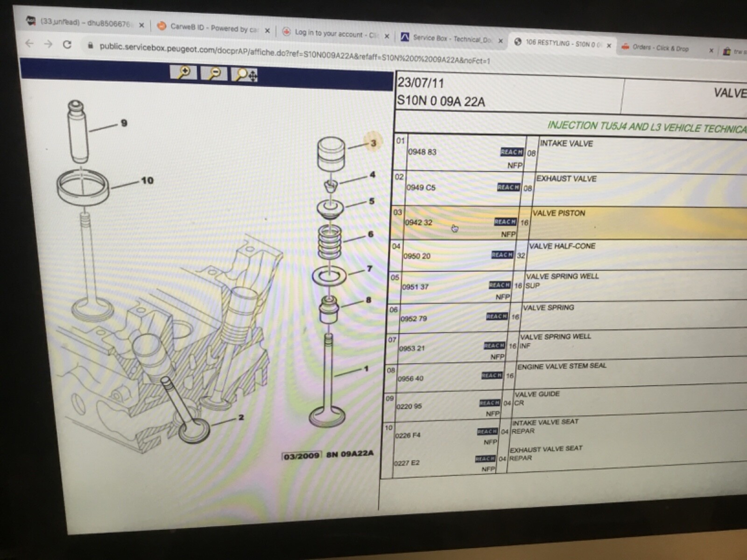Click part number 0227 E2

pyautogui.click(x=406, y=463)
